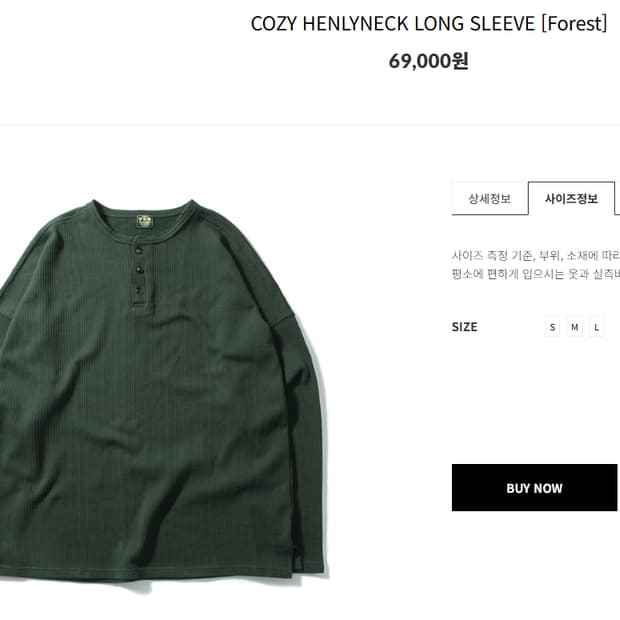This screenshot has height=620, width=620.
Task: Select size S option
Action: [552, 327]
